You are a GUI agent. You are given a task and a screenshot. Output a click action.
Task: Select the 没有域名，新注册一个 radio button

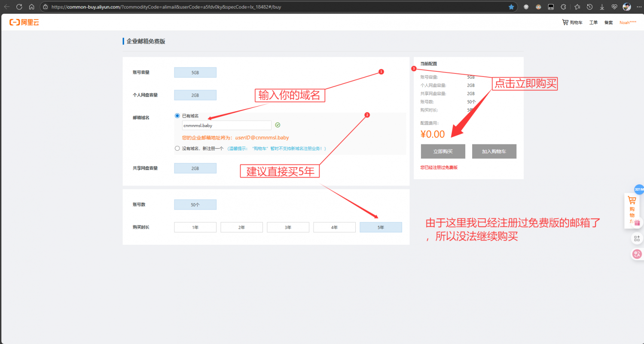(177, 148)
